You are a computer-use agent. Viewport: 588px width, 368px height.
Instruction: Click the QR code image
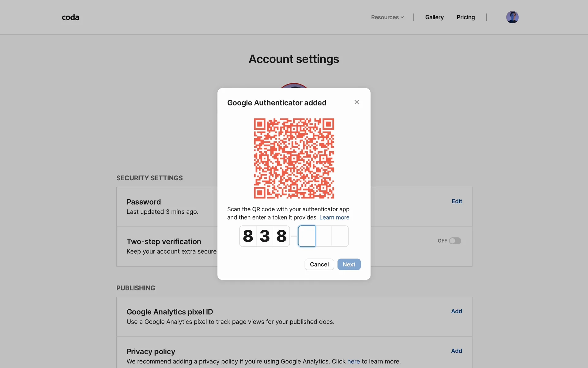[x=294, y=158]
